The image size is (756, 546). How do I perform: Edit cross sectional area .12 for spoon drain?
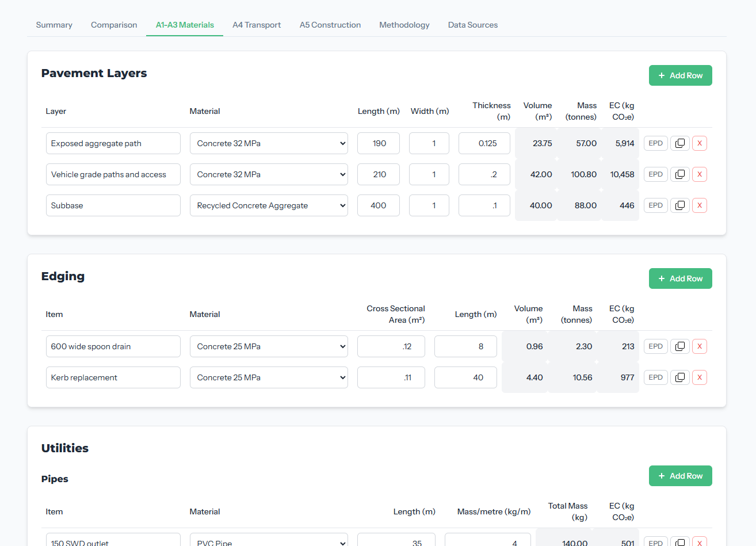[x=391, y=346]
